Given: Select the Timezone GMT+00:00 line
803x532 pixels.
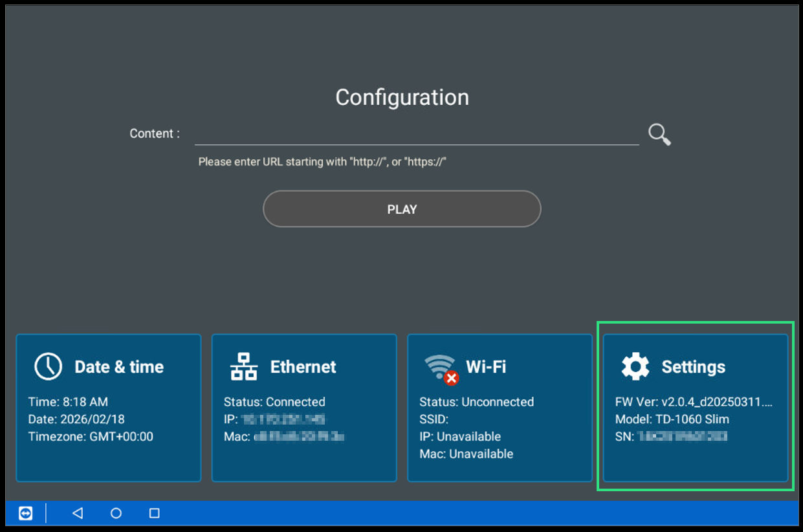Looking at the screenshot, I should point(91,436).
